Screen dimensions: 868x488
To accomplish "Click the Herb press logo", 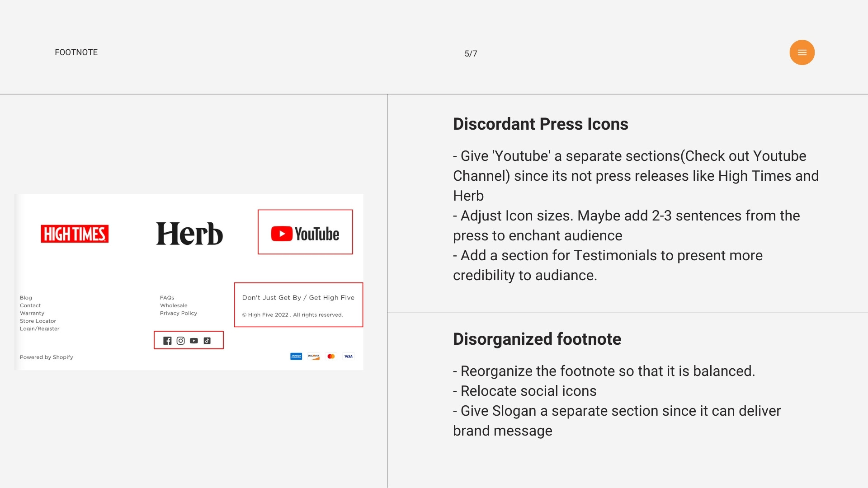I will point(189,234).
